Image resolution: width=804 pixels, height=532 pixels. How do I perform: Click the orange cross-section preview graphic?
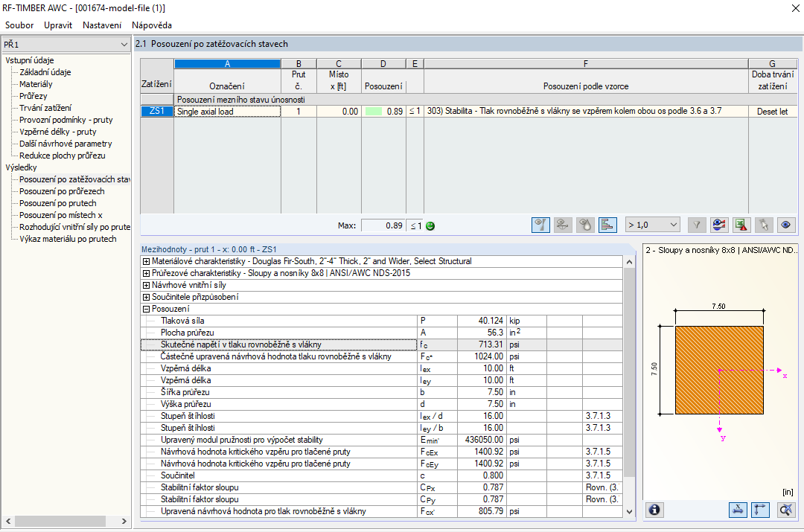pos(719,370)
